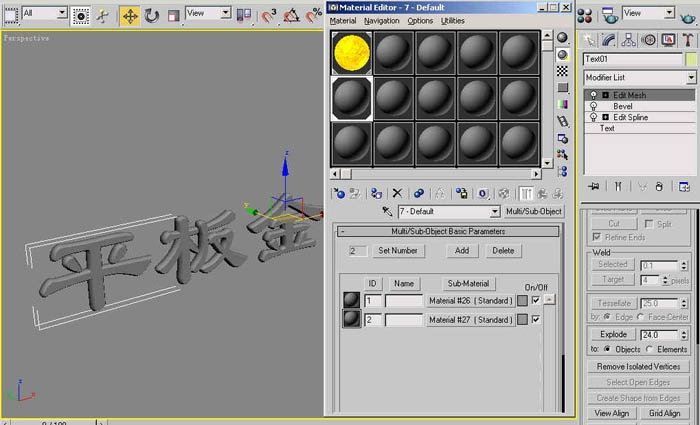
Task: Open the Material menu
Action: (343, 21)
